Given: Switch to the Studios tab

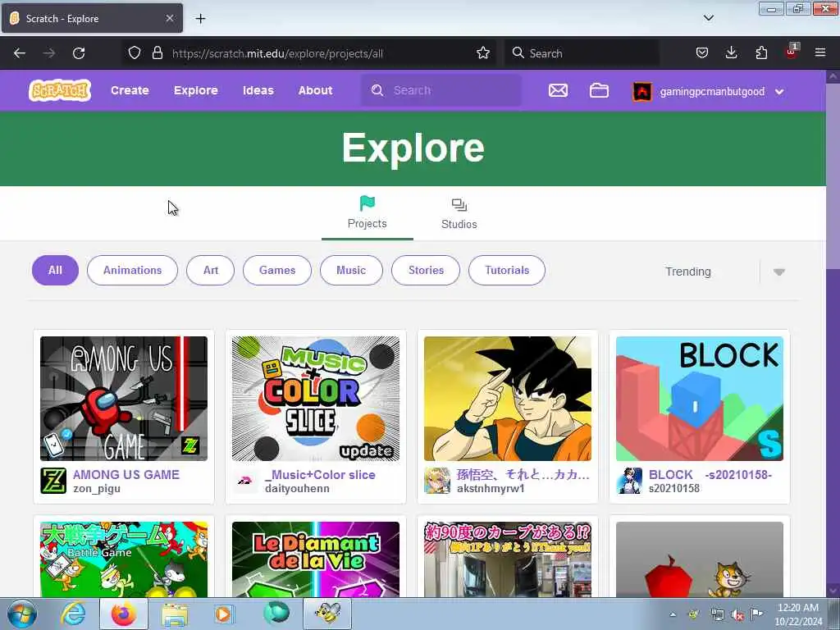Looking at the screenshot, I should [459, 214].
